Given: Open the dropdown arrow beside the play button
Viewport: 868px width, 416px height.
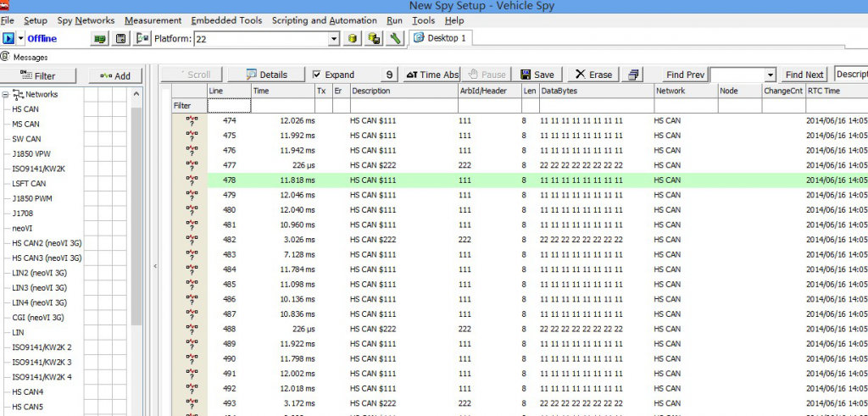Looking at the screenshot, I should click(x=20, y=38).
